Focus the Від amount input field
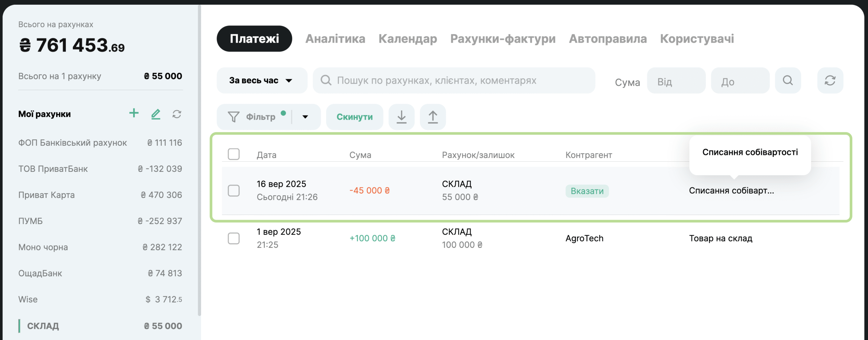 pyautogui.click(x=676, y=82)
